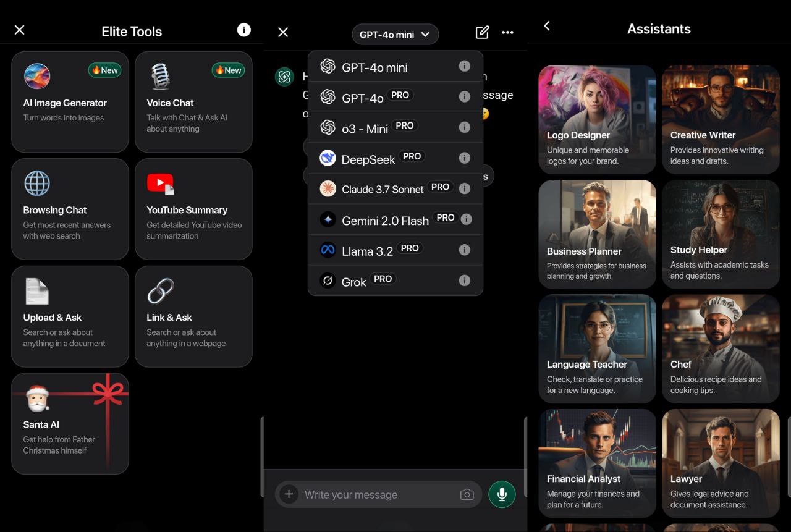This screenshot has height=532, width=791.
Task: Show info for o3 - Mini
Action: tap(465, 127)
